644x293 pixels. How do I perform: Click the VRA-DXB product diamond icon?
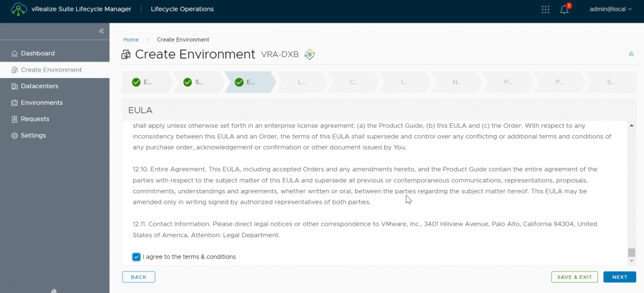click(309, 54)
